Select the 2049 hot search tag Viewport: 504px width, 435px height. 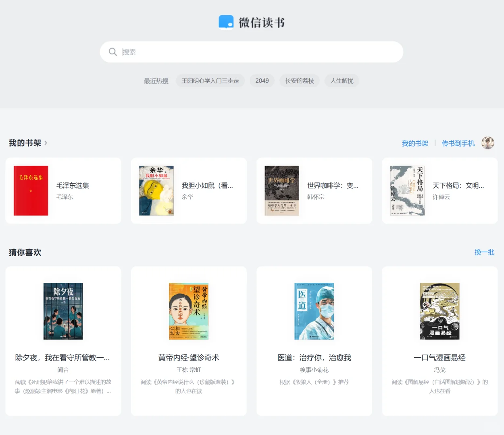262,81
